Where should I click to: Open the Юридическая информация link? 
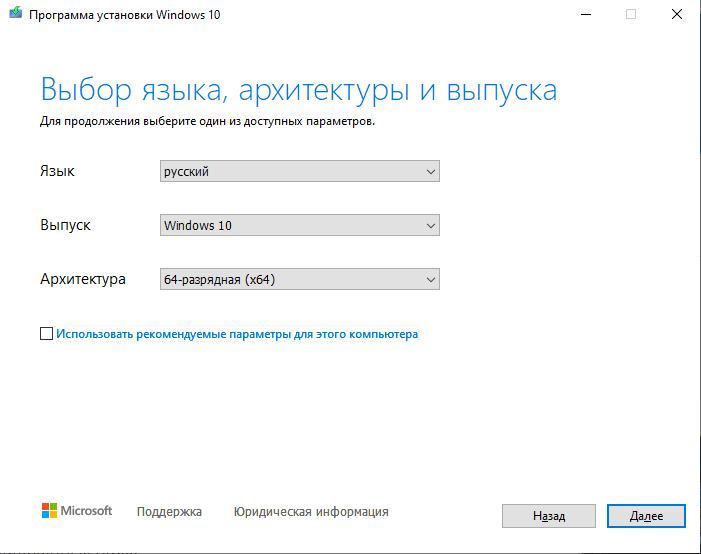click(311, 512)
